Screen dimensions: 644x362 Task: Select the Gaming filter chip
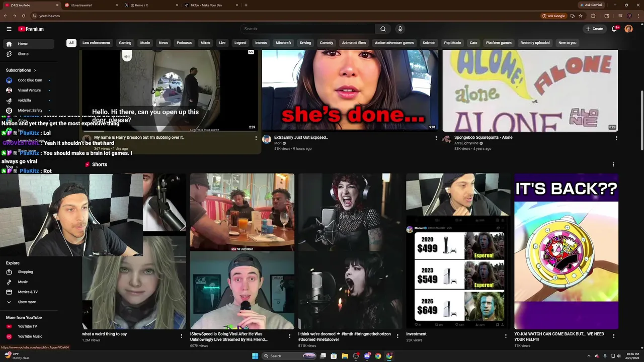click(125, 43)
